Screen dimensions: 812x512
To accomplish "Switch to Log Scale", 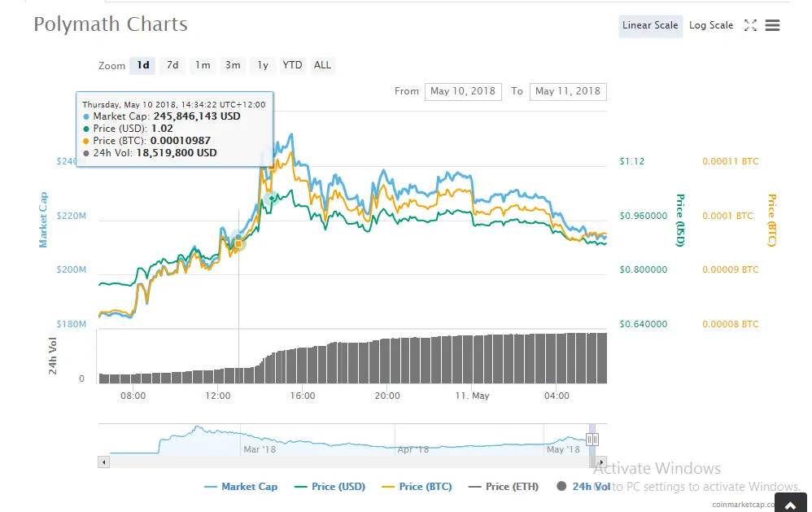I will [x=711, y=25].
